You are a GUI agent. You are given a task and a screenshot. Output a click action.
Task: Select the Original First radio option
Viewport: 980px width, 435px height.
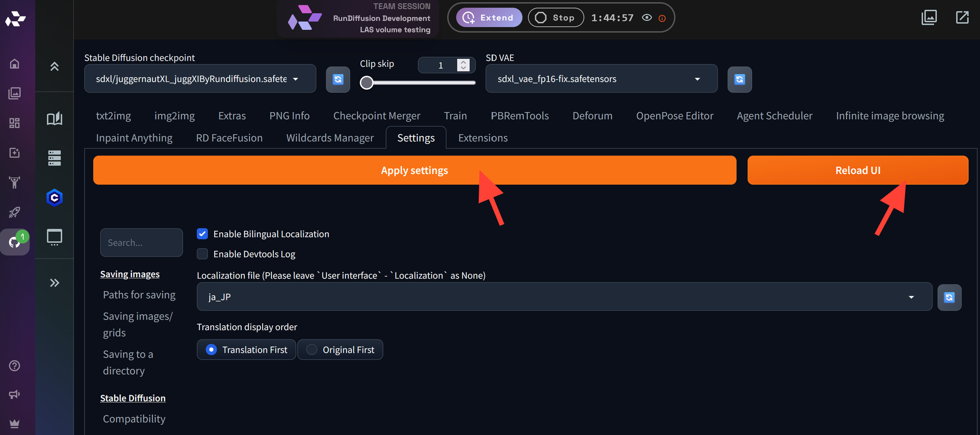tap(340, 350)
